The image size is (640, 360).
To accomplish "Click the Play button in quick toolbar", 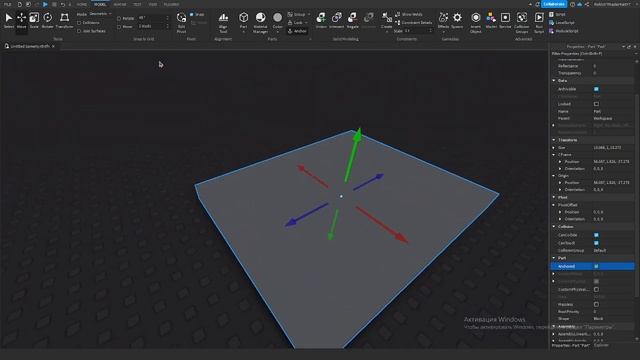I will click(x=45, y=4).
